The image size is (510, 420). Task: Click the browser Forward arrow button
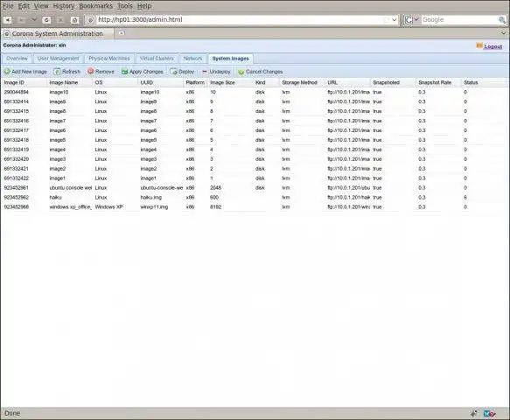pos(22,20)
